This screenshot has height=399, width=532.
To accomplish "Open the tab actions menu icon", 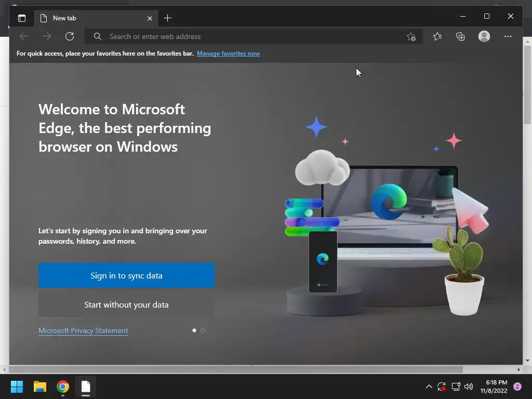I will [x=22, y=18].
